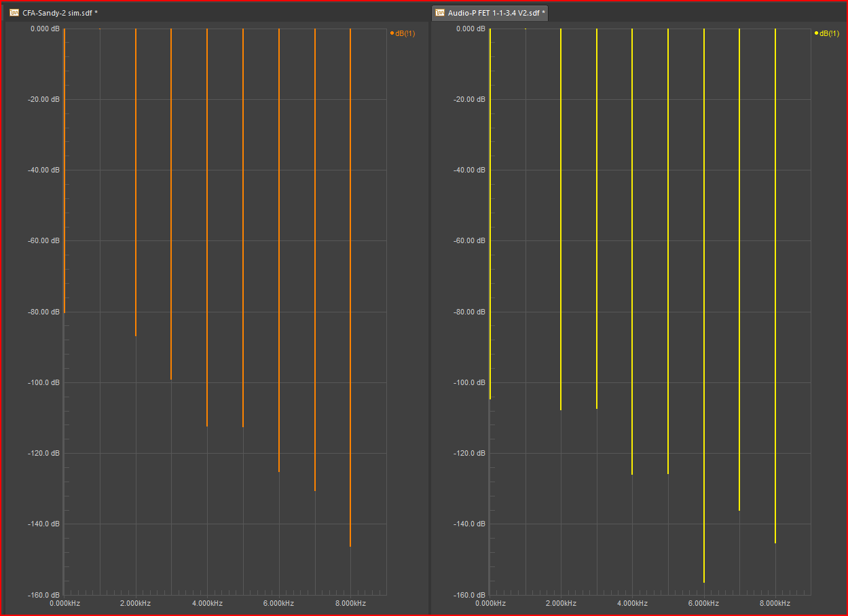The width and height of the screenshot is (848, 616).
Task: Click orange 8 kHz harmonic bar in CFA-Sandy-2 plot
Action: (x=350, y=287)
